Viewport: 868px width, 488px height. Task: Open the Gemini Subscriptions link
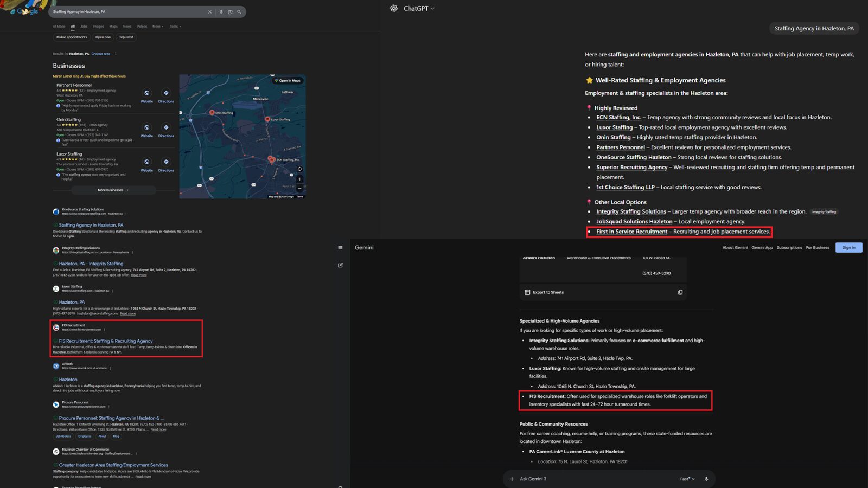pos(789,248)
